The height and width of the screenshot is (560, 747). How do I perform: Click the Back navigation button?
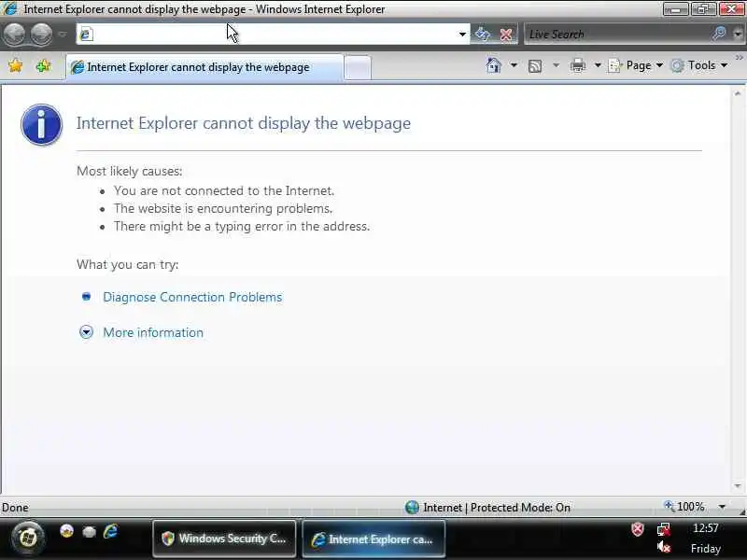point(14,35)
